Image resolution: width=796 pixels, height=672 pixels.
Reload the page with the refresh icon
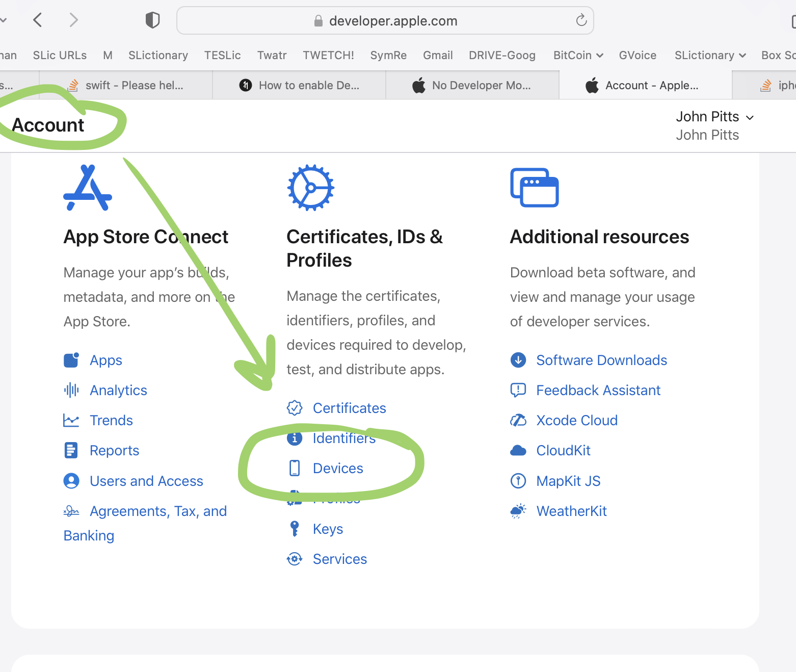point(581,20)
